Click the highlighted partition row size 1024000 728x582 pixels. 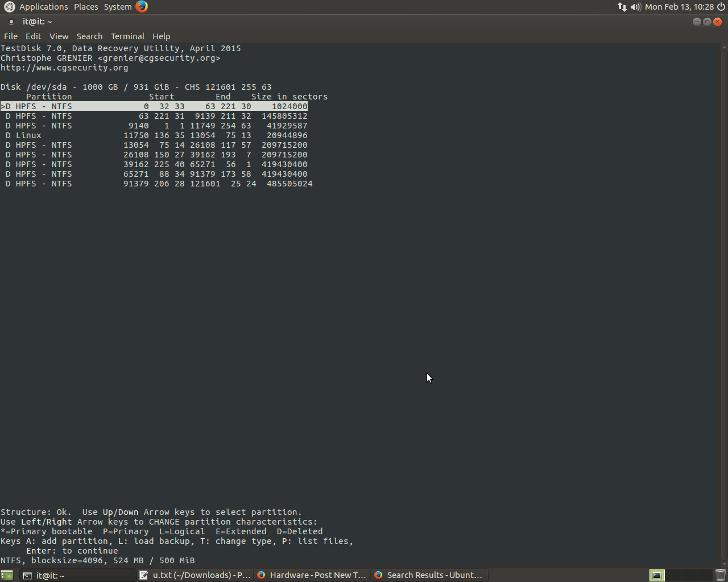tap(154, 106)
